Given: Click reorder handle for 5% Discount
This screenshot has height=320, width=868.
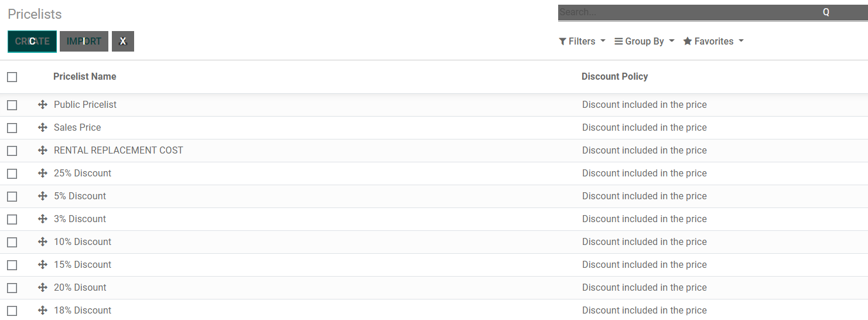Looking at the screenshot, I should pos(43,196).
